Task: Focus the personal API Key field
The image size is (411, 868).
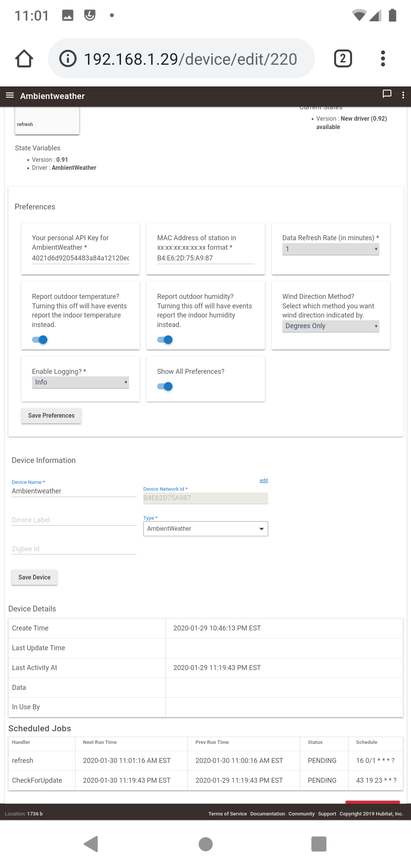Action: pyautogui.click(x=80, y=258)
